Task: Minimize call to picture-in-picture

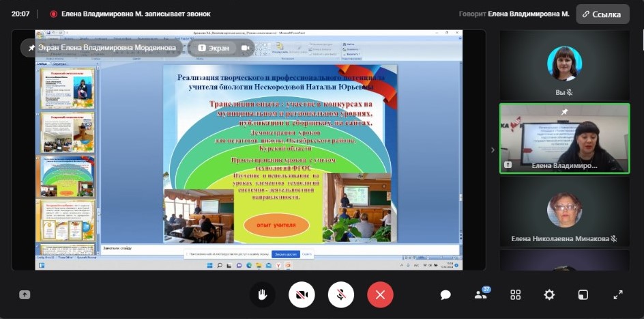Action: [x=583, y=294]
